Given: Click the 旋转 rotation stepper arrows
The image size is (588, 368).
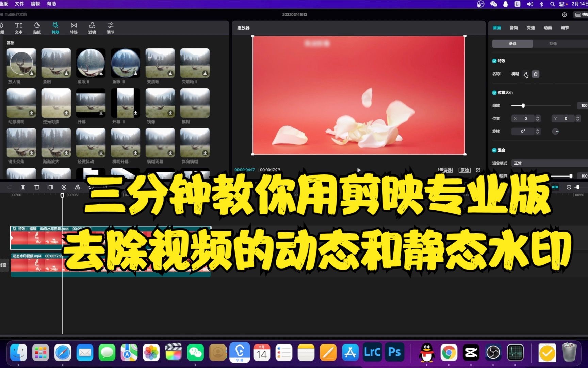Looking at the screenshot, I should tap(538, 132).
